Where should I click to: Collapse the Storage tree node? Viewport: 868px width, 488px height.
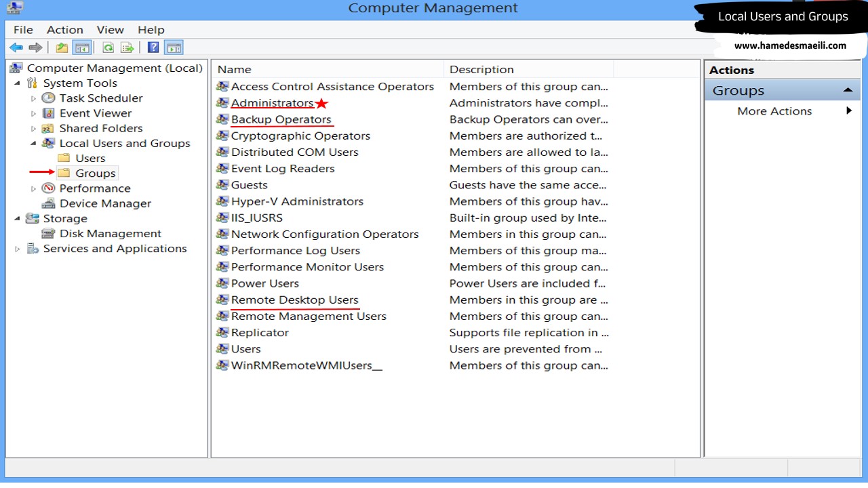pos(18,218)
